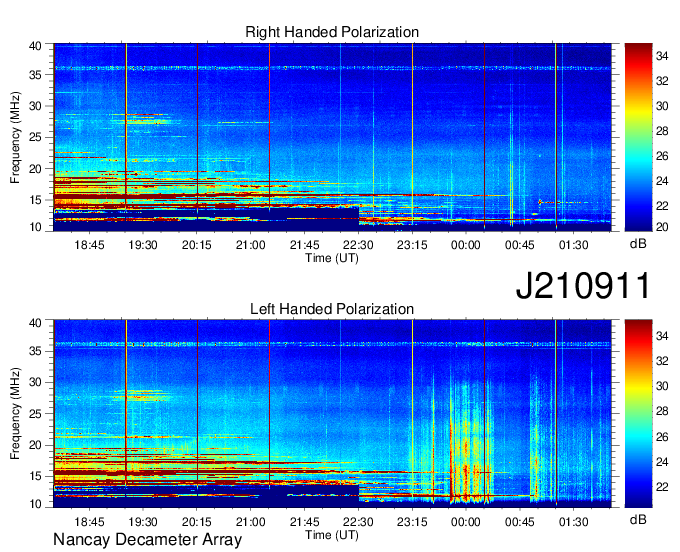
Task: Click the 30 MHz frequency tick of the Left Handed panel
Action: pyautogui.click(x=36, y=382)
